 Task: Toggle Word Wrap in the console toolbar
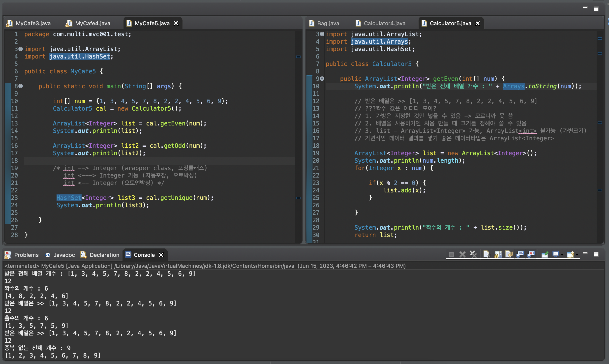coord(509,254)
